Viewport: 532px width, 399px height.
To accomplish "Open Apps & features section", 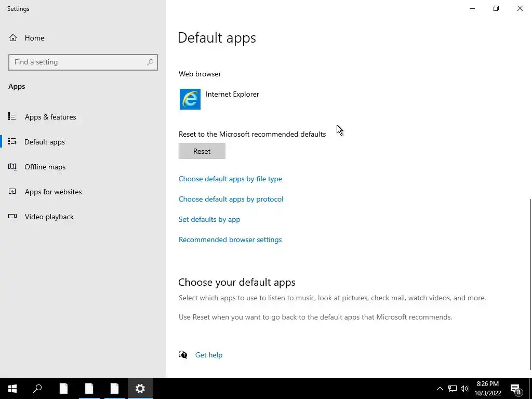I will pyautogui.click(x=50, y=117).
